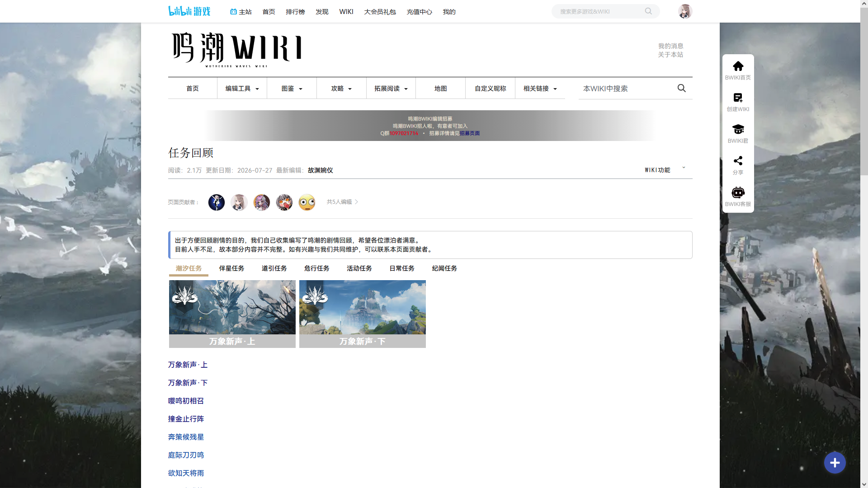Open the 嘤鸣初相召 quest link
This screenshot has height=488, width=868.
click(x=186, y=401)
